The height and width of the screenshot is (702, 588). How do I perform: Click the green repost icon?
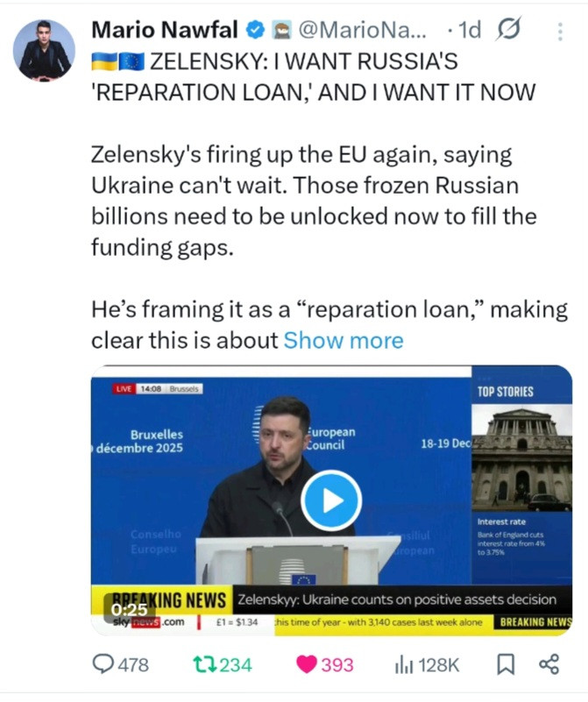(205, 664)
